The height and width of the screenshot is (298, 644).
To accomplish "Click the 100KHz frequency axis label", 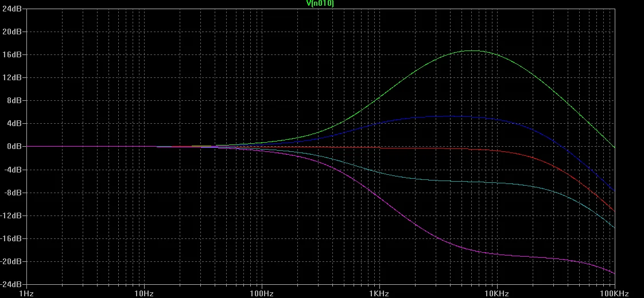I will [x=614, y=293].
